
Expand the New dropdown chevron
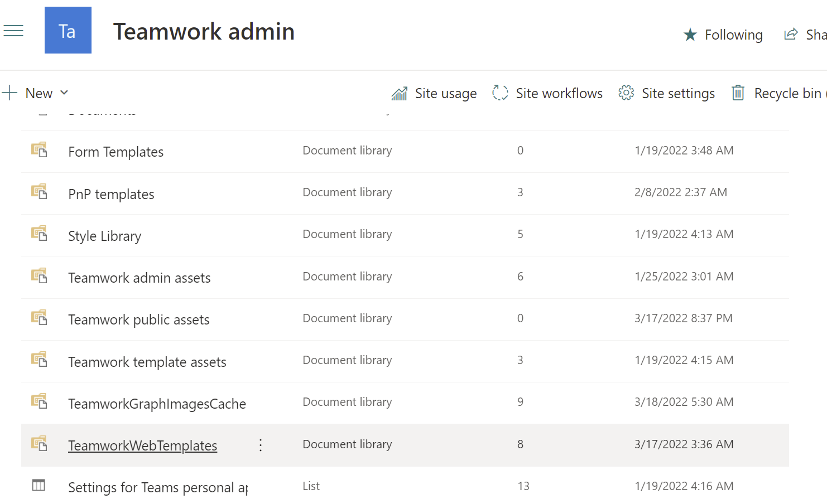[64, 93]
